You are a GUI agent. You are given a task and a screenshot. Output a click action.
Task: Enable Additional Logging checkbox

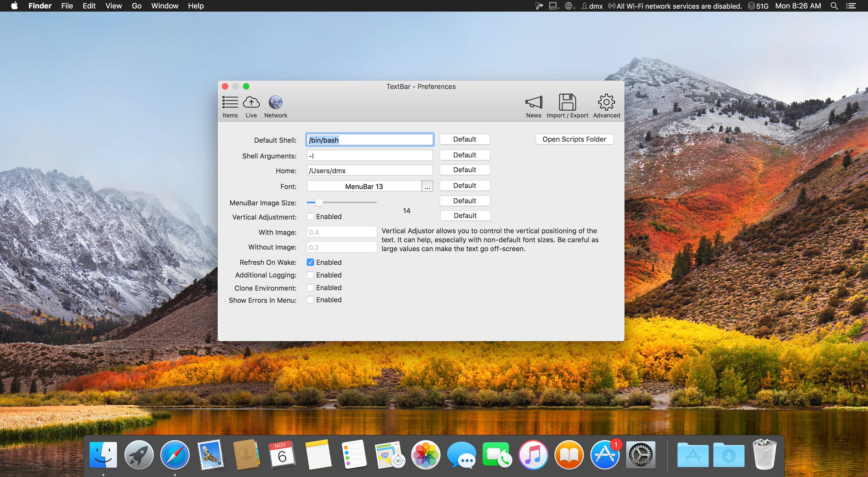pyautogui.click(x=310, y=275)
